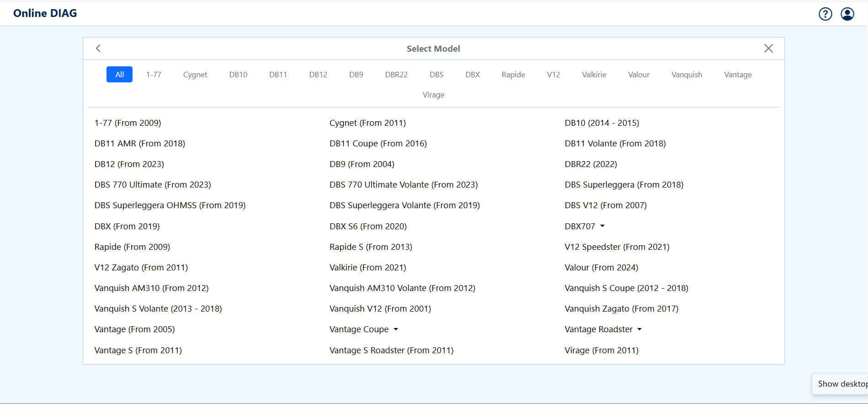
Task: Open the user account profile icon
Action: (847, 14)
